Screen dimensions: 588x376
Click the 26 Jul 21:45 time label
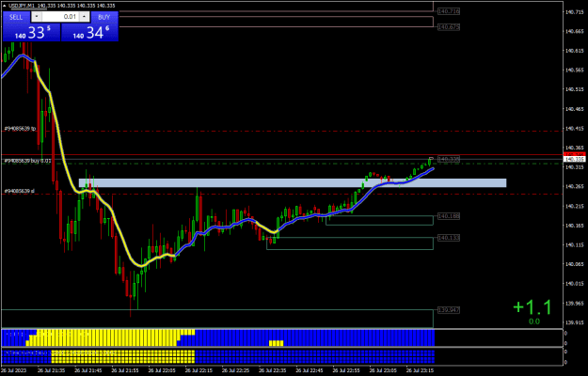pos(87,370)
